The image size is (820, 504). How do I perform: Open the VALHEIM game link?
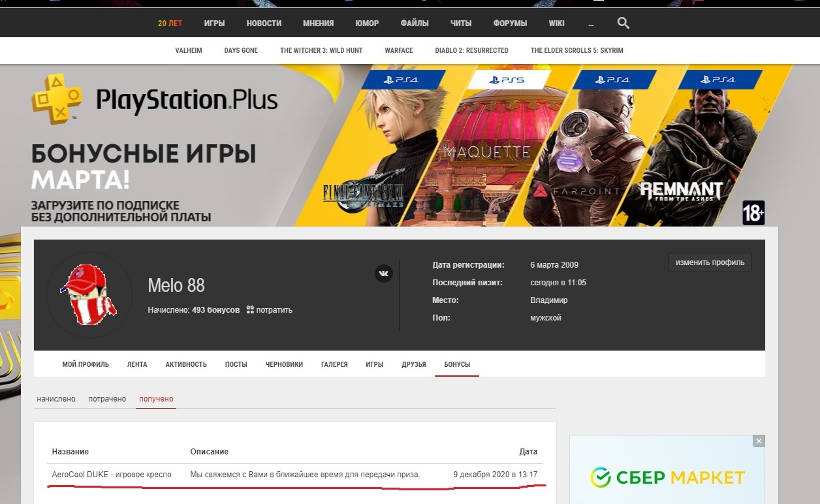tap(189, 50)
